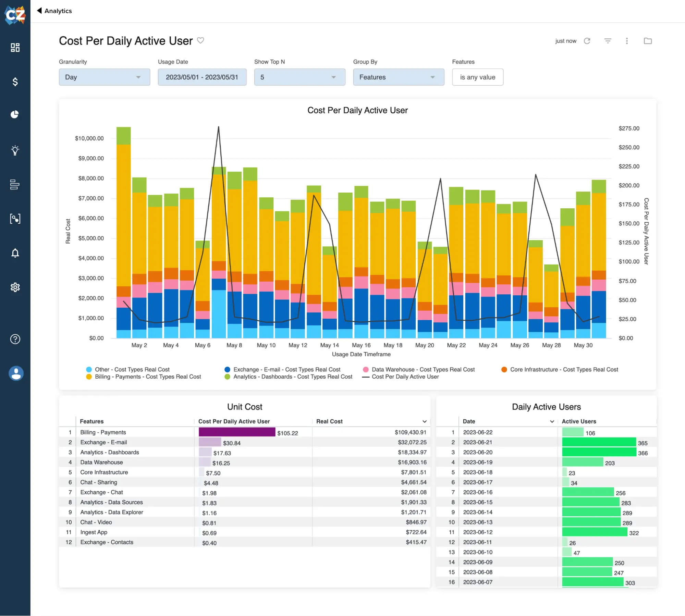Click the $32,072.25 real cost cell
The image size is (685, 616).
[412, 442]
